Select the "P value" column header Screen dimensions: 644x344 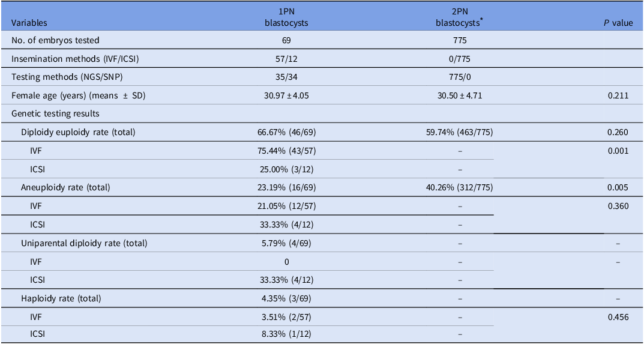[x=618, y=23]
